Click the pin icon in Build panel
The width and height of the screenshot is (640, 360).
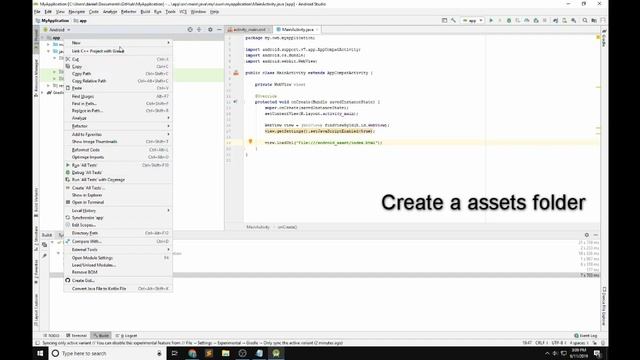(x=44, y=256)
